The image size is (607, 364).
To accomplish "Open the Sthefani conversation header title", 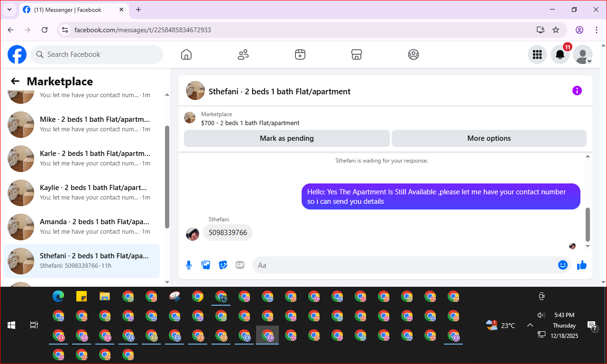I will pos(279,91).
